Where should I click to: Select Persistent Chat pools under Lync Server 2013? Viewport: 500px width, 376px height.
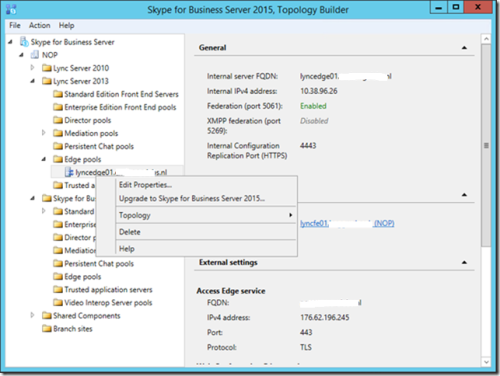click(99, 146)
